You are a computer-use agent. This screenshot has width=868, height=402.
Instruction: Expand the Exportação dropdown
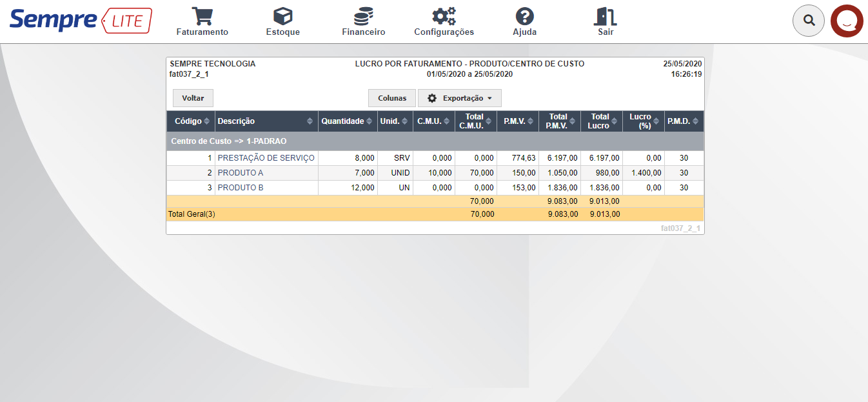459,98
